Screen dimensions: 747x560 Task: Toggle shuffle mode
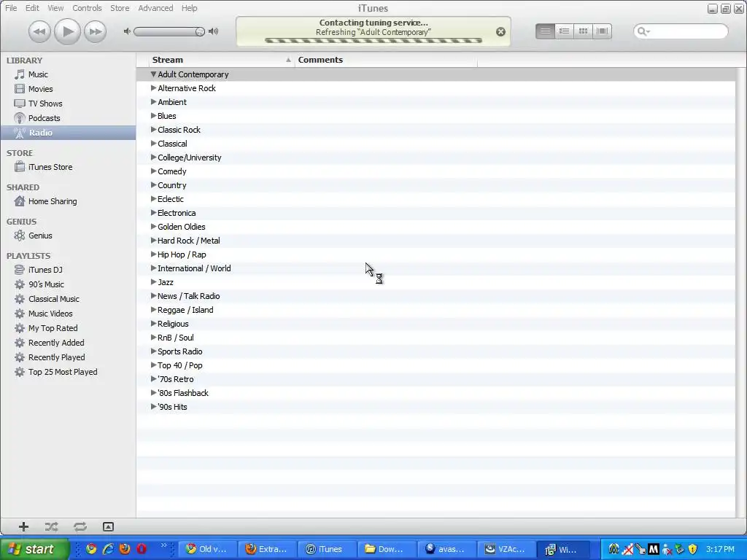coord(52,526)
